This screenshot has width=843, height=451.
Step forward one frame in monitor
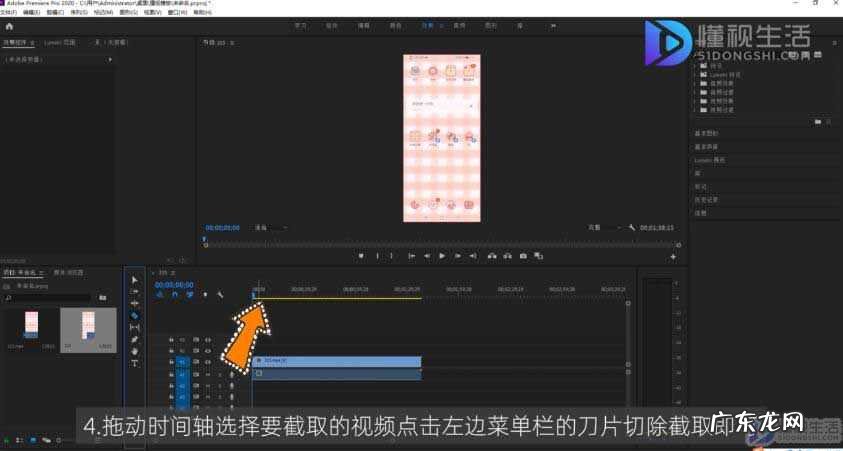[x=458, y=256]
